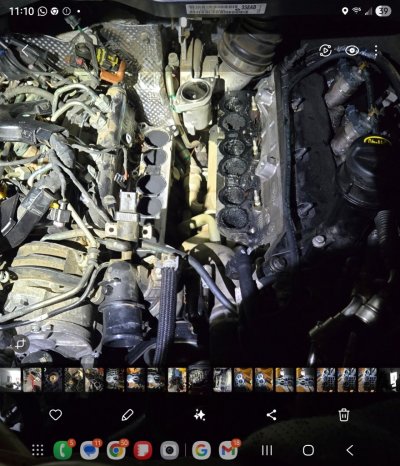Open the three-dot more options menu
Viewport: 400px width, 466px height.
tap(376, 50)
